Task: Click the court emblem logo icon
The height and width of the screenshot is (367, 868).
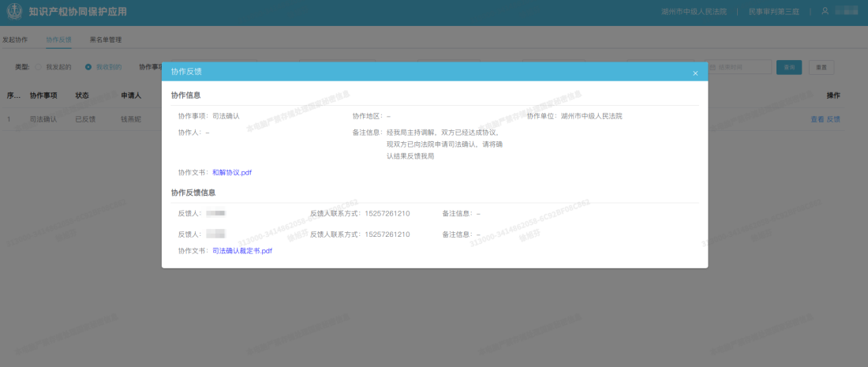Action: [x=15, y=12]
